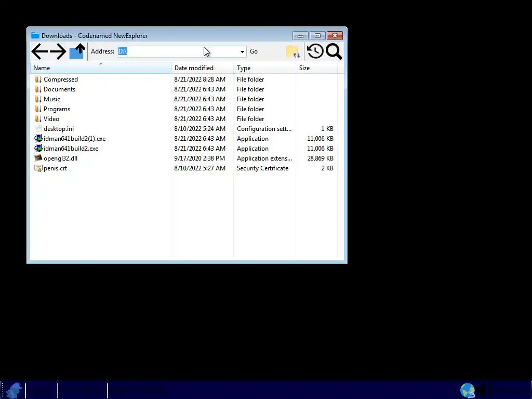
Task: Click the 8/10/2022 5:27 AM date cell
Action: tap(200, 168)
